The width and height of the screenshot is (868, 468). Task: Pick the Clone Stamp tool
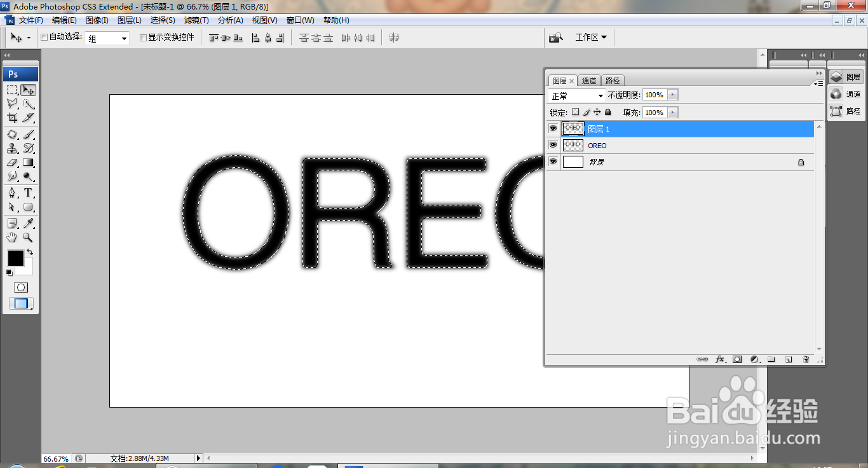coord(12,149)
